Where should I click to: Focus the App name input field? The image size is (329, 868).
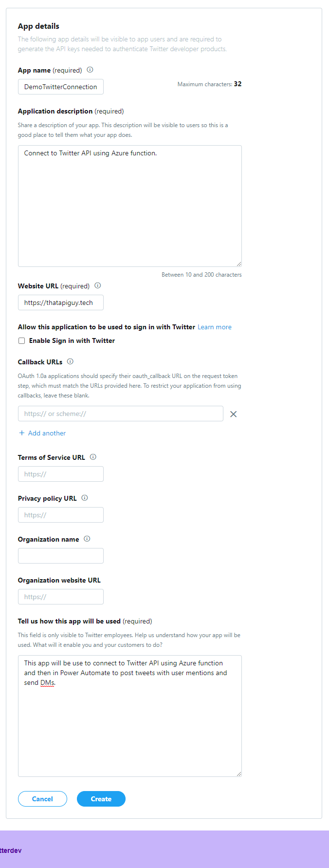pos(61,87)
